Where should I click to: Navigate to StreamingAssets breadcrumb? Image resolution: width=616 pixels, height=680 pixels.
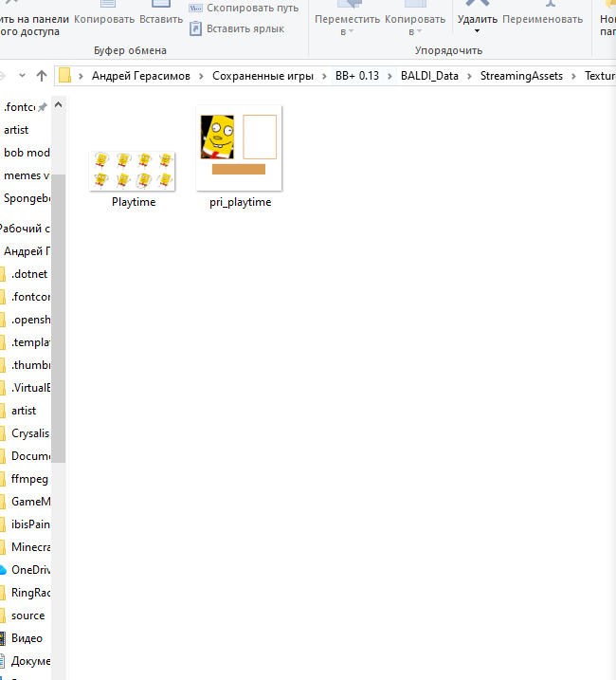tap(521, 76)
